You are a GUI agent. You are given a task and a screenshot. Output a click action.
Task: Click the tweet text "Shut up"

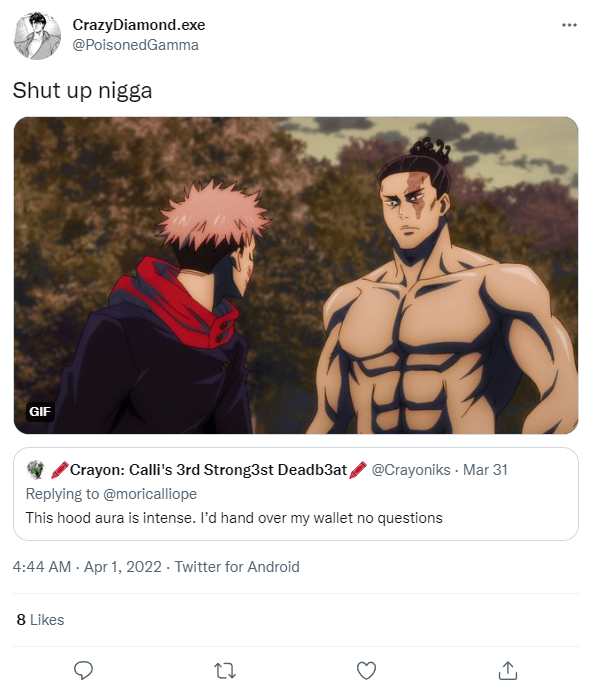[52, 91]
